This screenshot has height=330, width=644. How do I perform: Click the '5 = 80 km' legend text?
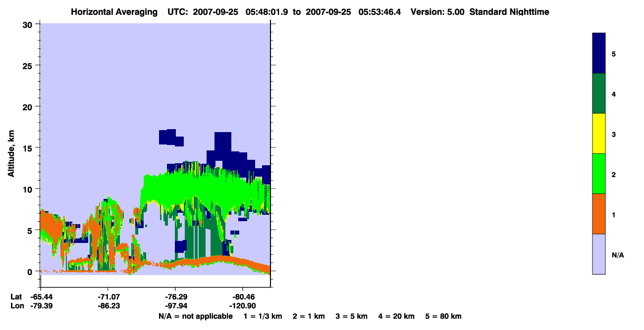tap(443, 316)
